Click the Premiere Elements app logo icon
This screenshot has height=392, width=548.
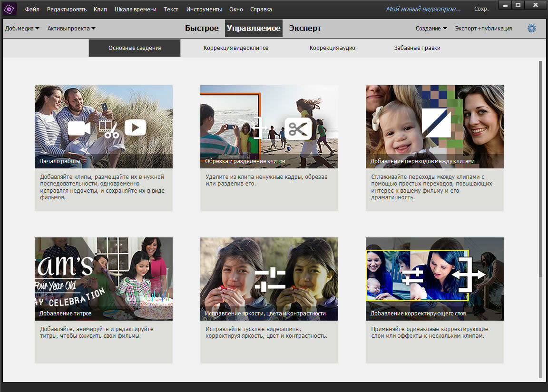point(10,9)
